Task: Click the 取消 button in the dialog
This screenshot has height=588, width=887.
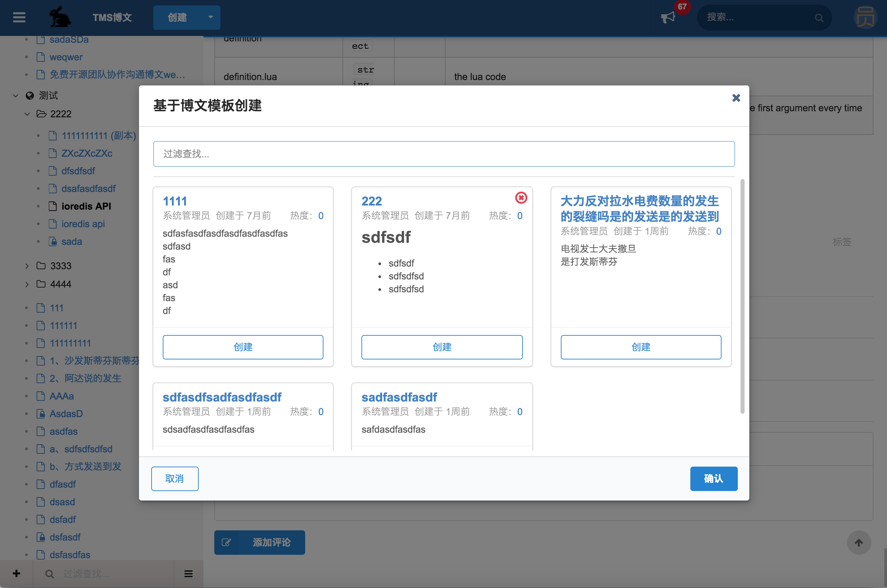Action: click(x=175, y=478)
